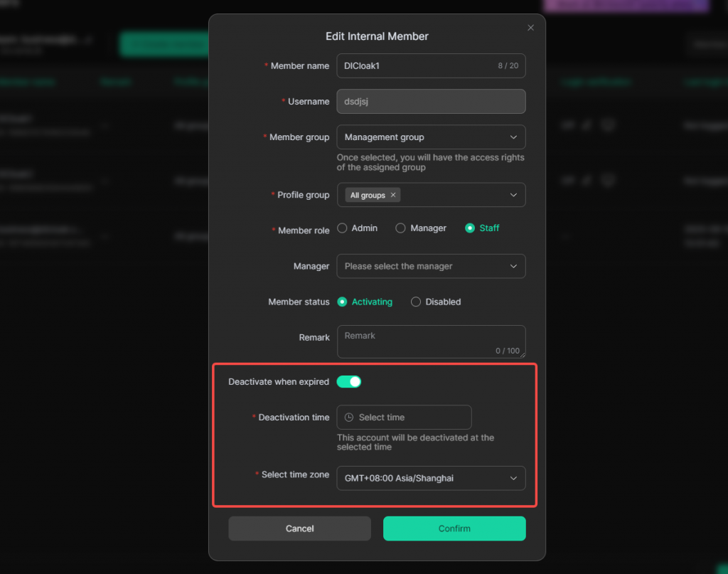Click the clock icon in Deactivation time
The height and width of the screenshot is (574, 728).
point(349,418)
